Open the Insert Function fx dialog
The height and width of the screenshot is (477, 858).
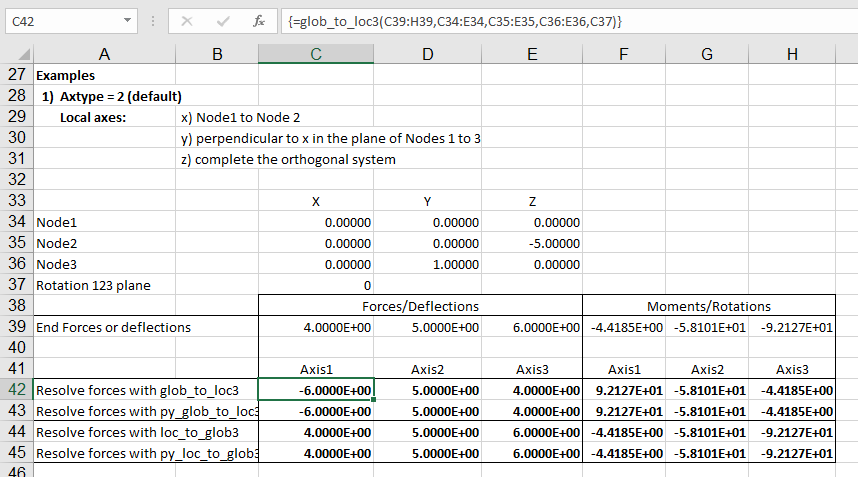(x=258, y=20)
